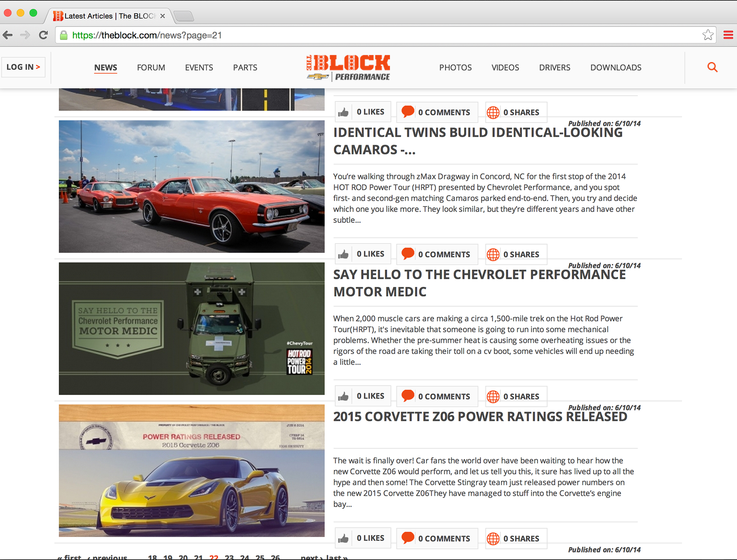Open the FORUM navigation item

151,68
